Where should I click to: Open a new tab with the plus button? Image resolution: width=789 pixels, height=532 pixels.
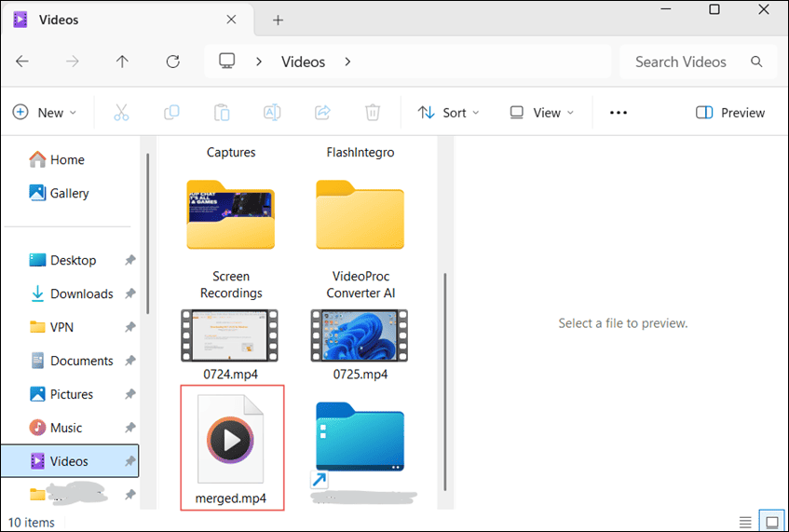(278, 20)
